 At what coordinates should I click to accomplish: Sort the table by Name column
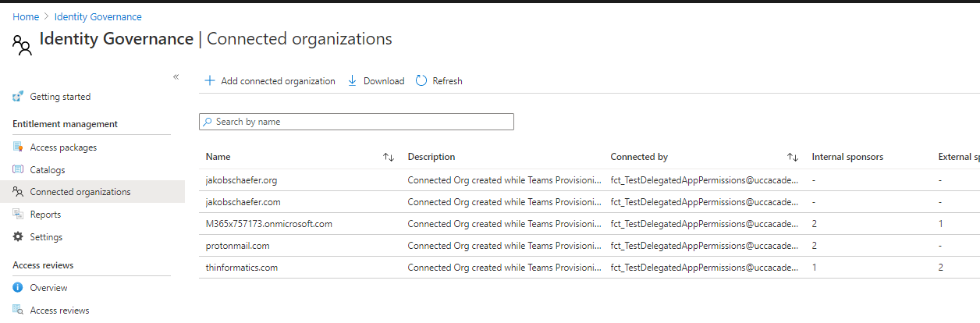(389, 158)
